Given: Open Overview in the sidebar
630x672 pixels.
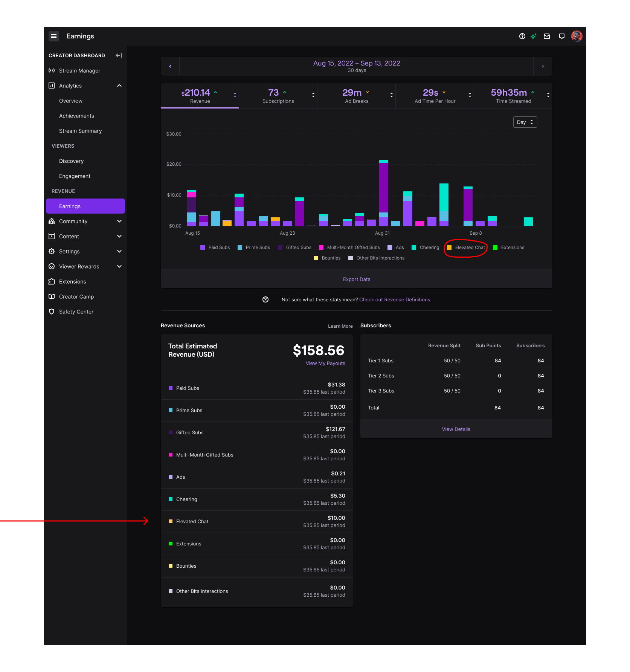Looking at the screenshot, I should (x=71, y=101).
